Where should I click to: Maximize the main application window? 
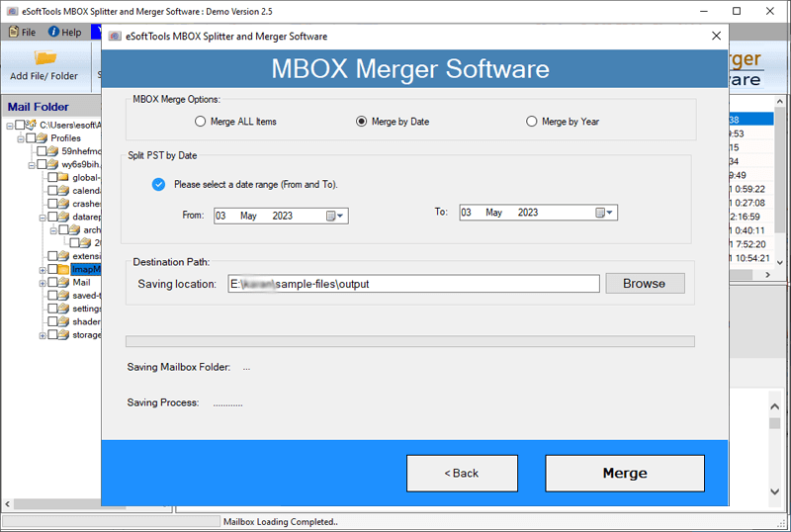pos(737,11)
